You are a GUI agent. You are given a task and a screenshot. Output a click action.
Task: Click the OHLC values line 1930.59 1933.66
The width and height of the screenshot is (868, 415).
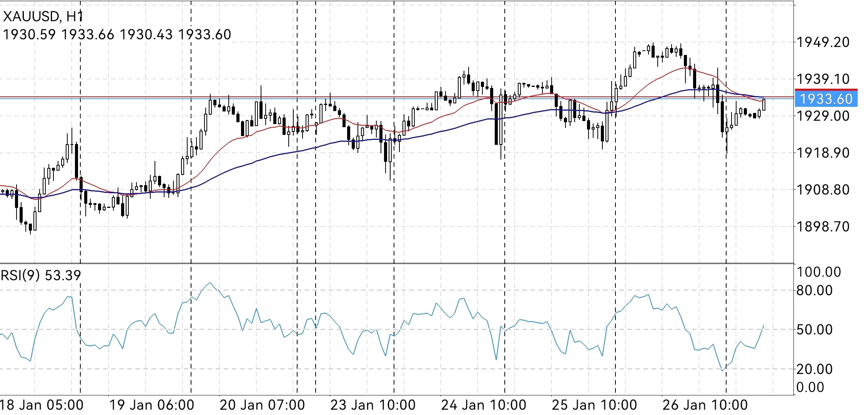[117, 35]
